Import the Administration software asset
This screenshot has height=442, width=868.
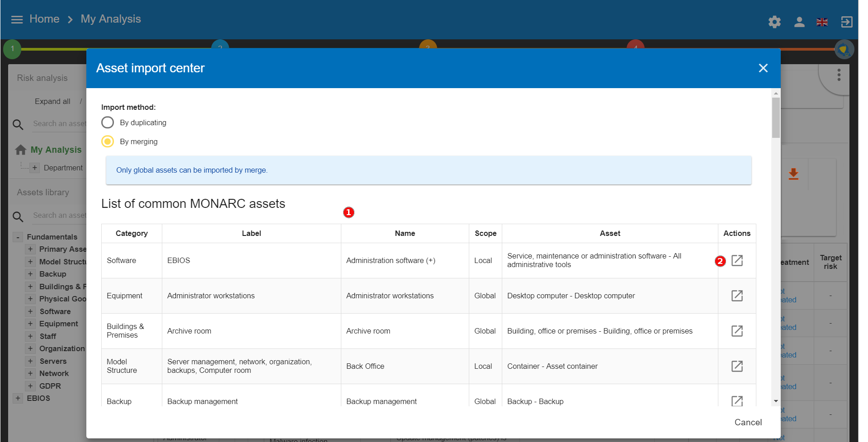point(737,260)
